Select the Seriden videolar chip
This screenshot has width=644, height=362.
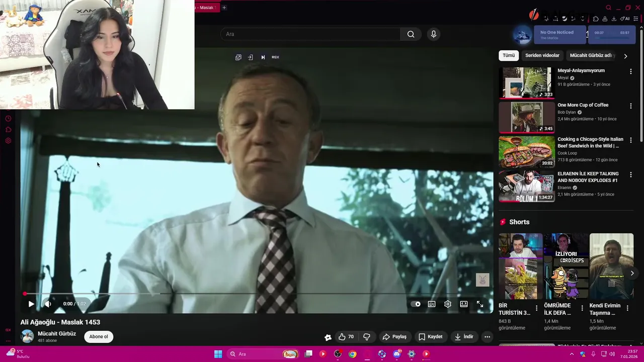tap(542, 55)
